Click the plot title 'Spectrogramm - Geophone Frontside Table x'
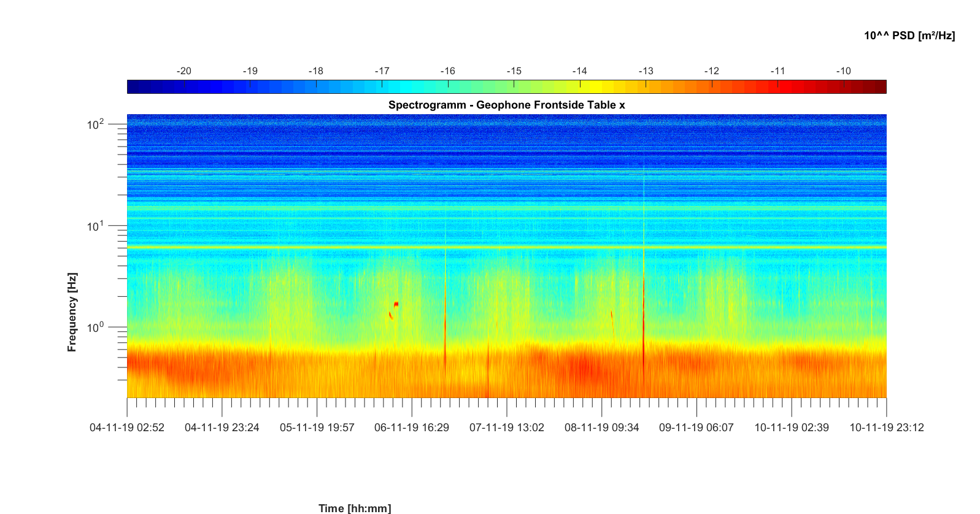The height and width of the screenshot is (514, 980). 506,105
